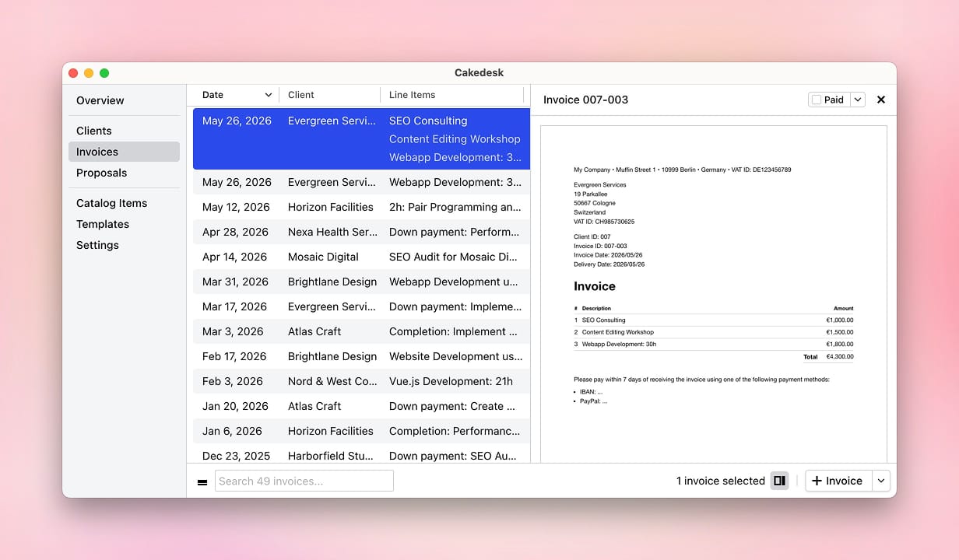
Task: Click the 'Vue.js Development: 21h' cell
Action: point(451,381)
